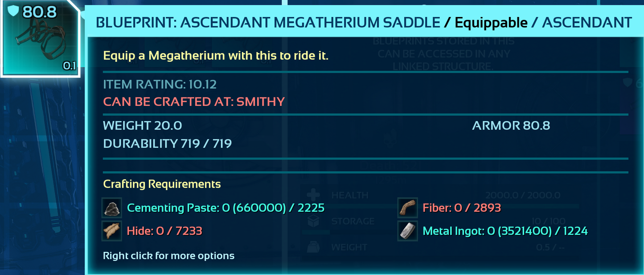Click the armor shield icon on the thumbnail
This screenshot has height=275, width=644.
[14, 12]
